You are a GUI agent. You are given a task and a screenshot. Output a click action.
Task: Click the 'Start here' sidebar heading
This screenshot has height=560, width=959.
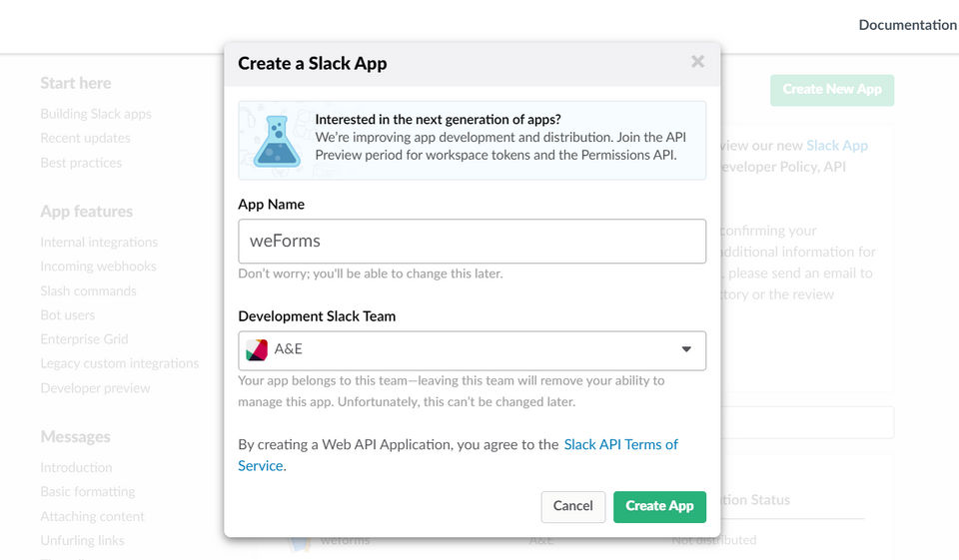click(76, 83)
